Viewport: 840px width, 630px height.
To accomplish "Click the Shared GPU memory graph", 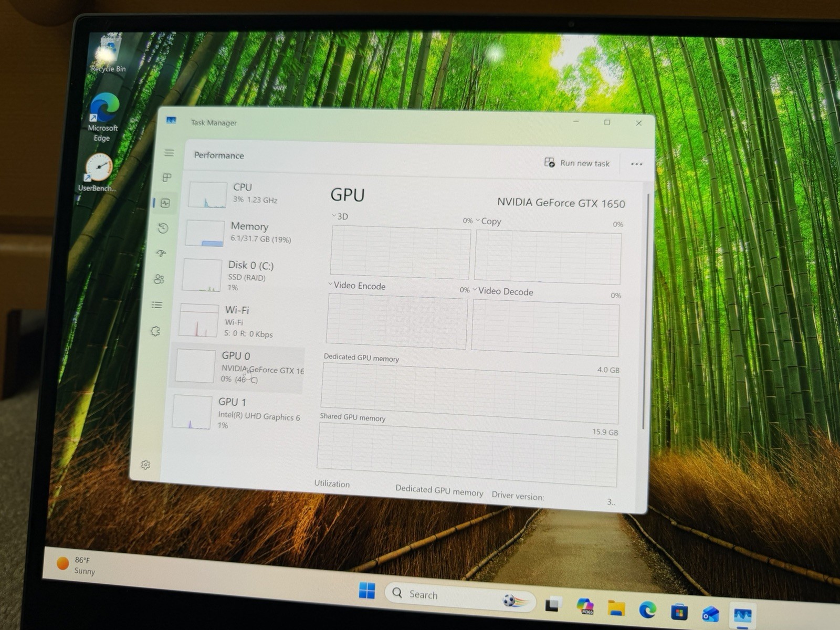I will [467, 455].
